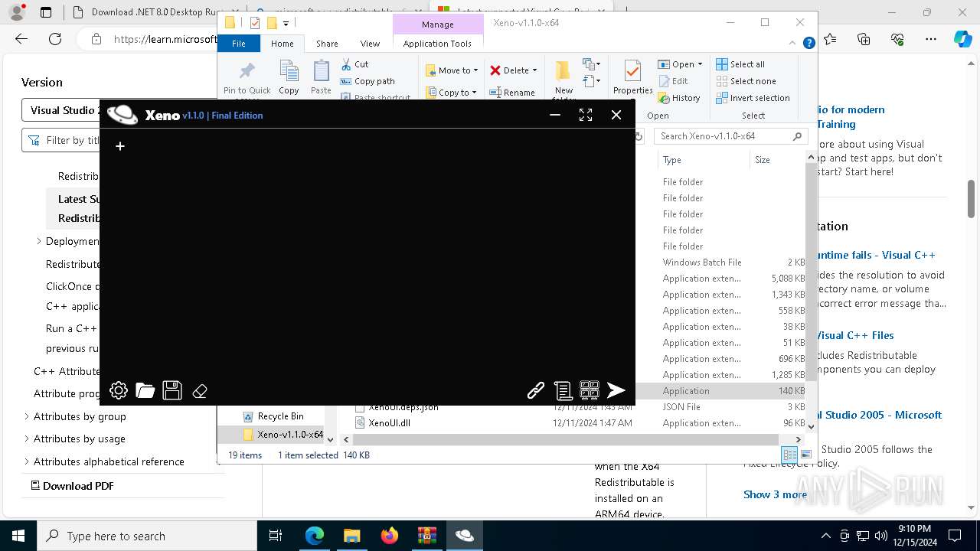Open Firefox from the taskbar
The width and height of the screenshot is (980, 551).
coord(390,536)
